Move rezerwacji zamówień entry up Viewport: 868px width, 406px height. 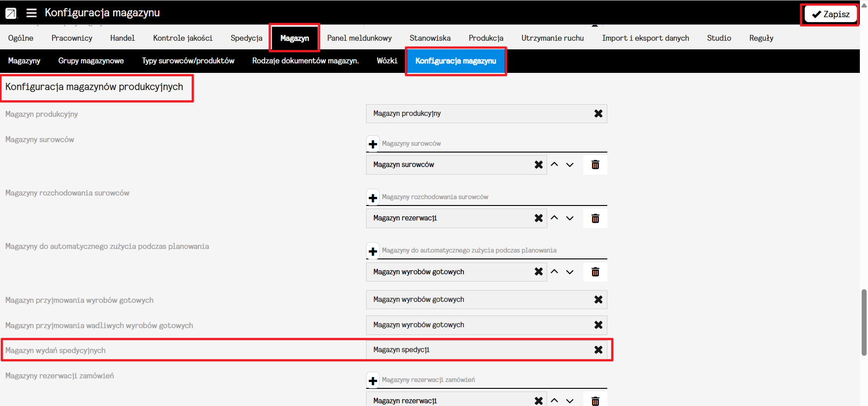(554, 401)
